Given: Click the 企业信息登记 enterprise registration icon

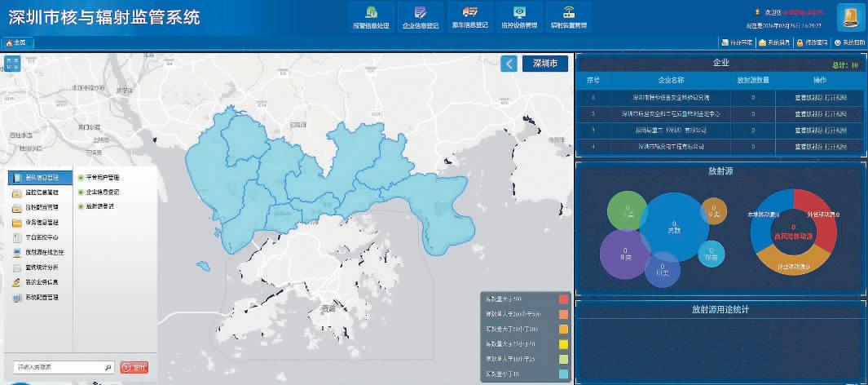Looking at the screenshot, I should click(420, 13).
